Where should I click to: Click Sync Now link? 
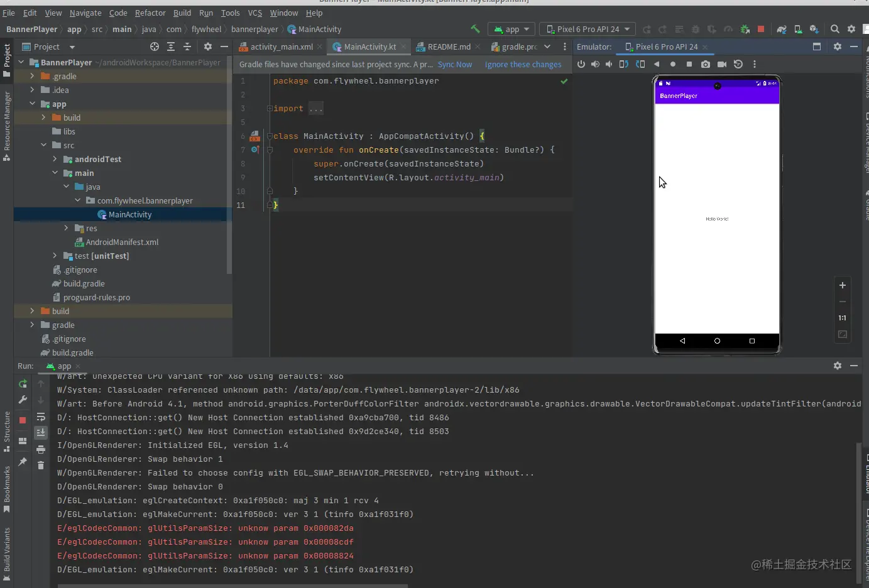(455, 64)
